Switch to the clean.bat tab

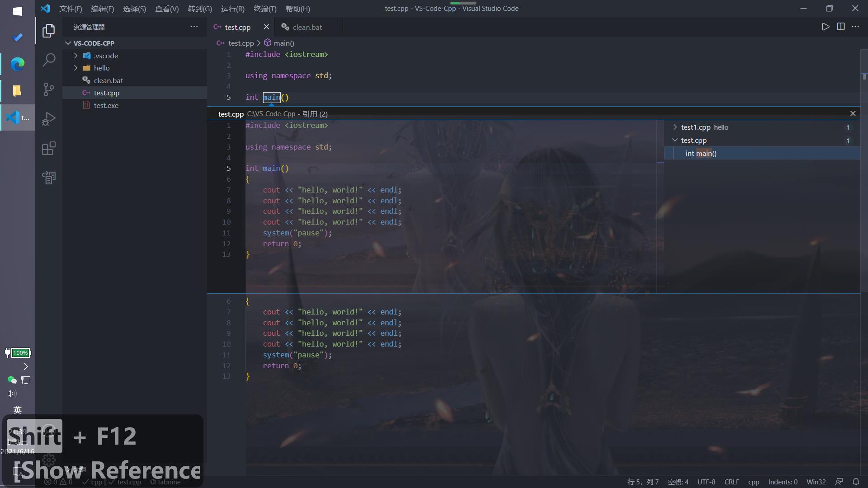click(308, 27)
